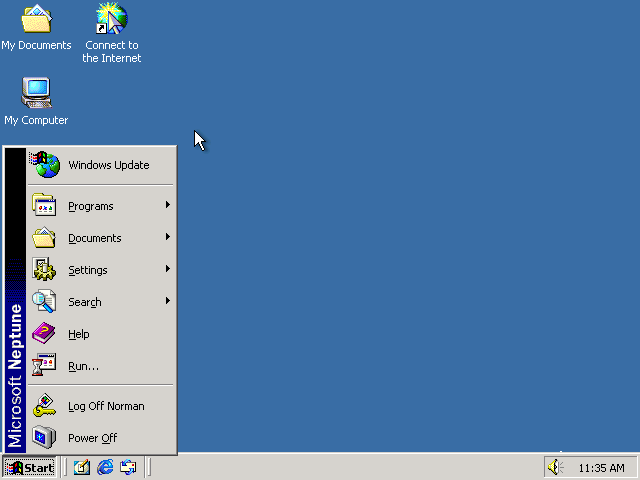The image size is (640, 480).
Task: Launch Internet Explorer from Quick Launch
Action: pos(105,467)
